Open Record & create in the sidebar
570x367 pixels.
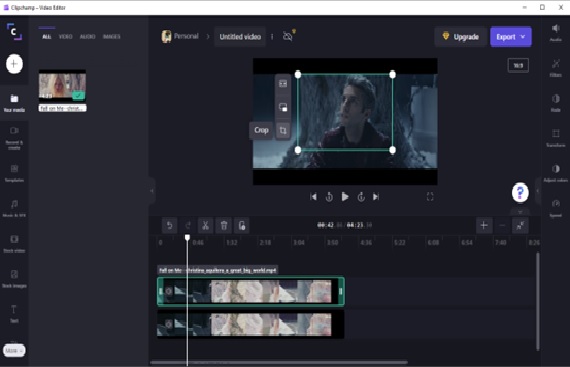point(14,138)
